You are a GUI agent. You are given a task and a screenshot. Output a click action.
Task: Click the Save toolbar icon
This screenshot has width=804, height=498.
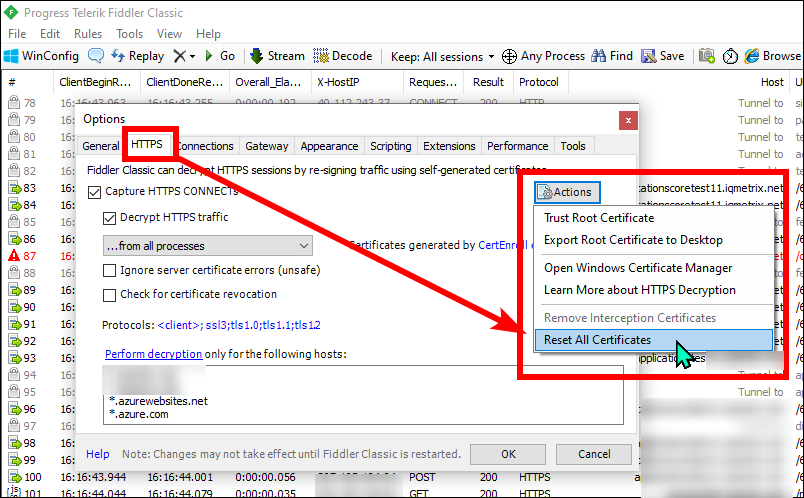[649, 56]
